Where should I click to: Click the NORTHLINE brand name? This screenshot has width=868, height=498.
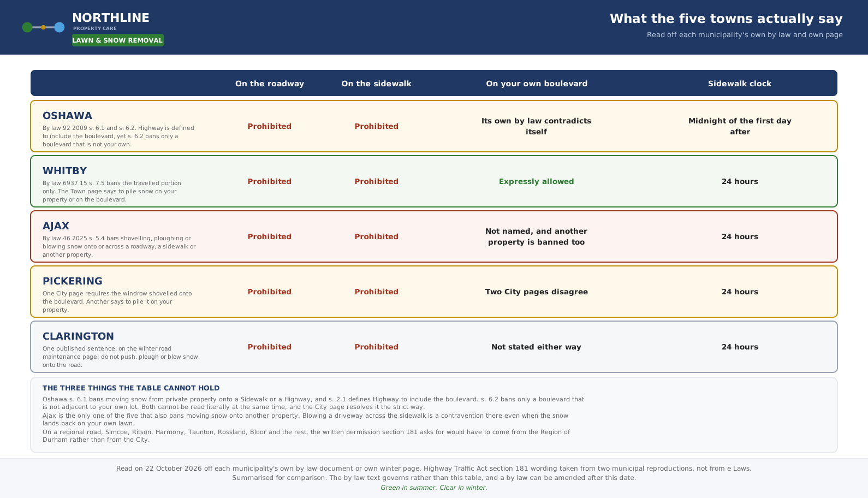pyautogui.click(x=111, y=18)
